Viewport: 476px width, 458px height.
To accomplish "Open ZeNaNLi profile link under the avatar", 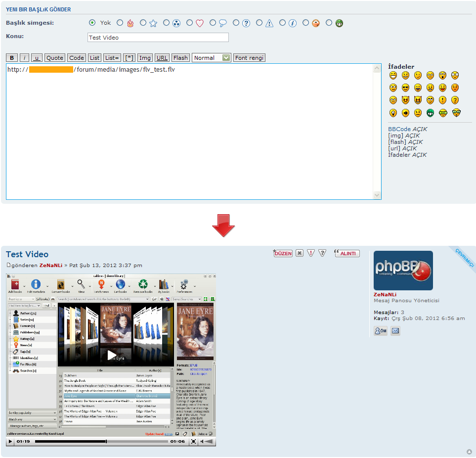I will click(385, 295).
